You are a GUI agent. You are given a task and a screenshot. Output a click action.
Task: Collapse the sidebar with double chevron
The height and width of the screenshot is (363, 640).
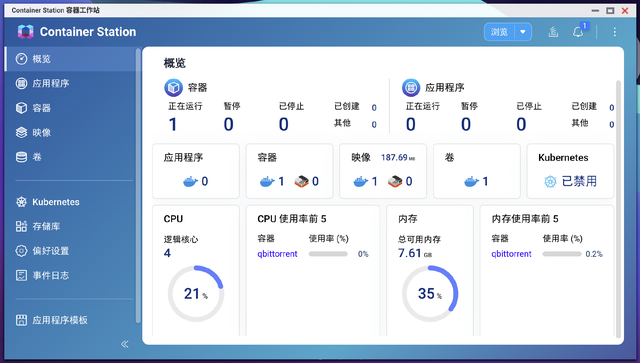125,344
